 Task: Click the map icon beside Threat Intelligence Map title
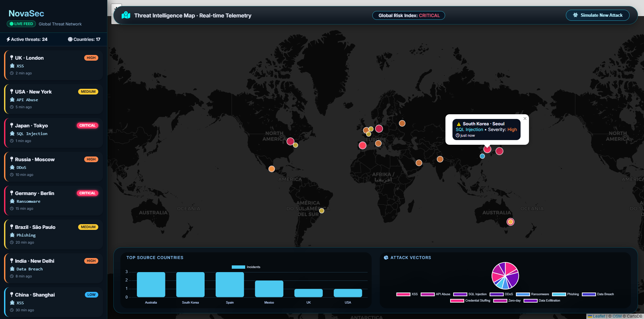(126, 15)
